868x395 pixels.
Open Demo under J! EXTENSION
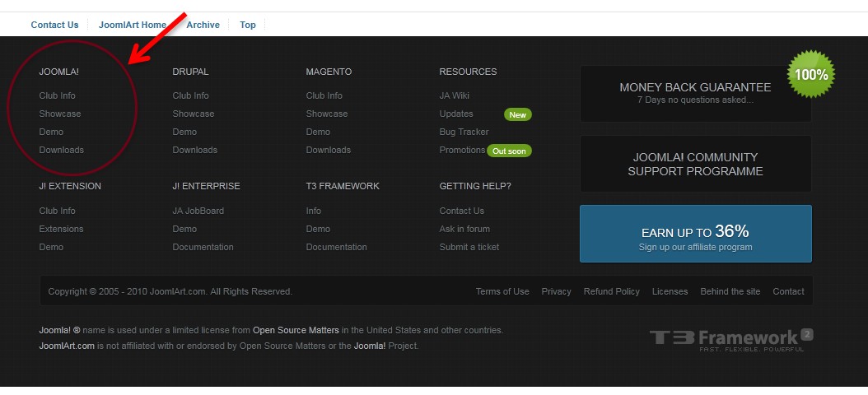pyautogui.click(x=51, y=248)
